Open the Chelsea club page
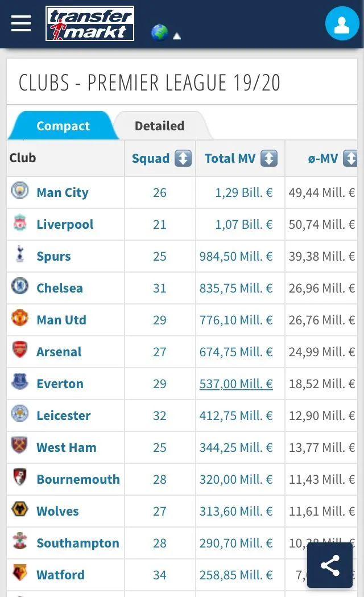 click(x=60, y=288)
